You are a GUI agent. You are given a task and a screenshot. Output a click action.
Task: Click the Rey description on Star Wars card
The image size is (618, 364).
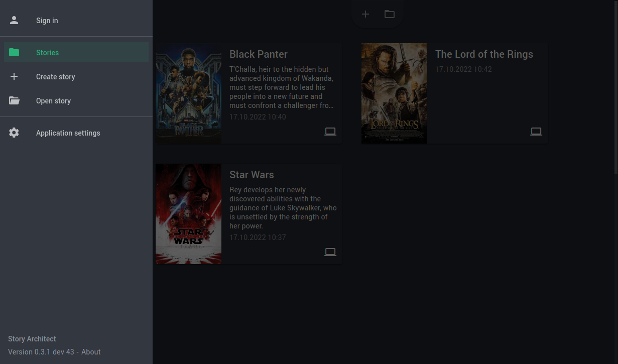click(x=283, y=208)
